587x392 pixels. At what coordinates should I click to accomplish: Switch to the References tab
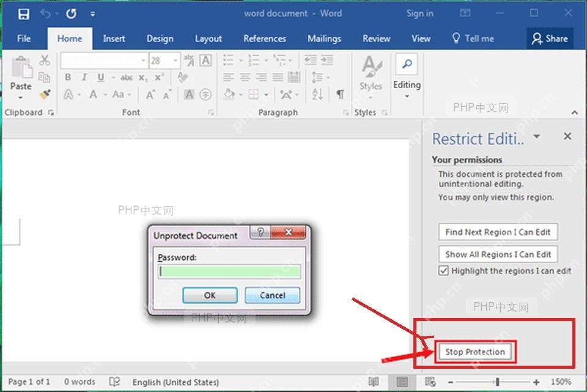click(x=265, y=39)
